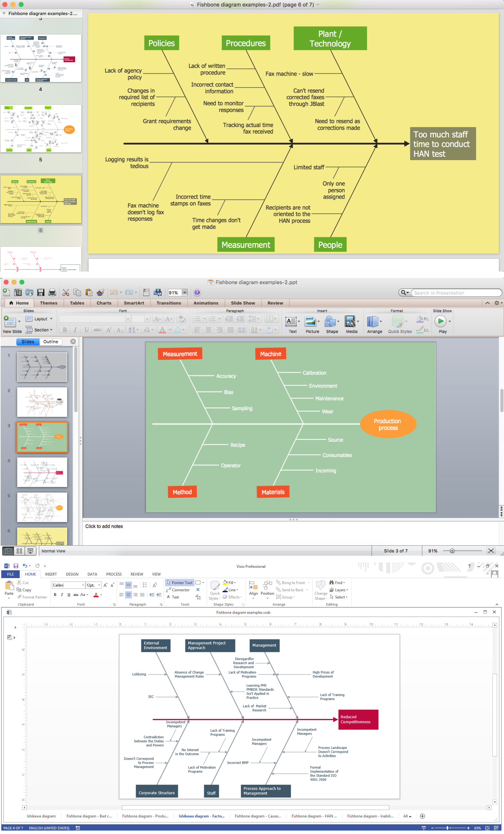This screenshot has width=504, height=834.
Task: Click fit slide to window icon in PowerPoint
Action: click(x=491, y=551)
